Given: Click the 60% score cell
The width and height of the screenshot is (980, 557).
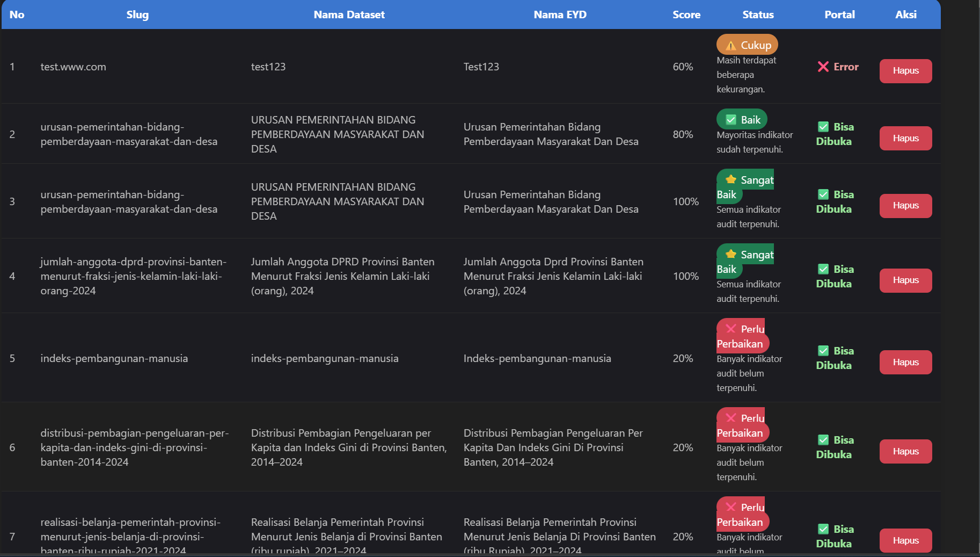Looking at the screenshot, I should 683,67.
